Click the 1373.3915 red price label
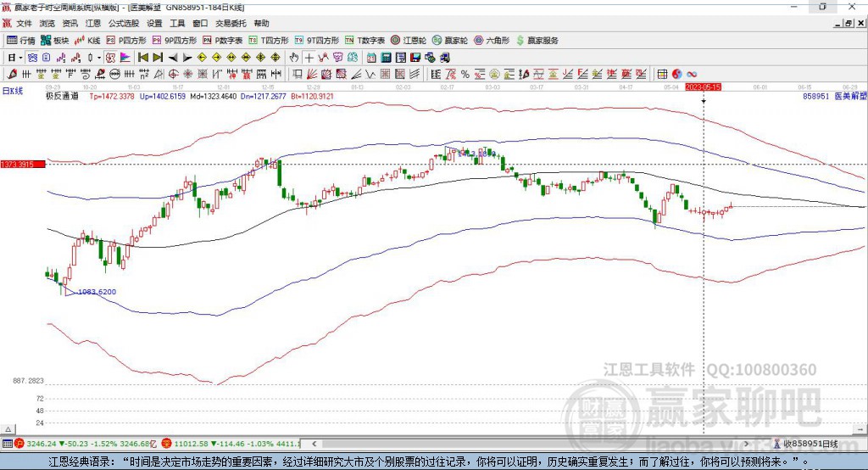This screenshot has height=470, width=868. pyautogui.click(x=23, y=164)
